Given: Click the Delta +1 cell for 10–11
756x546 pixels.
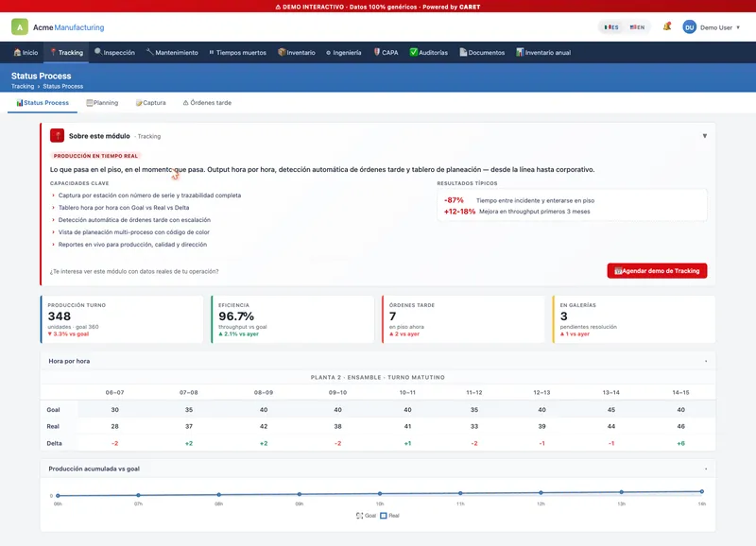Looking at the screenshot, I should pyautogui.click(x=407, y=443).
